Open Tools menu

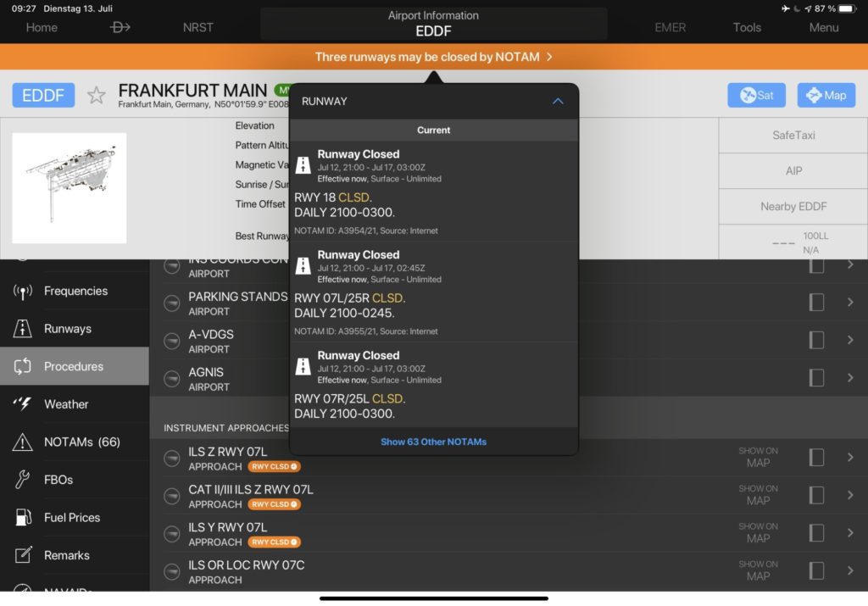[747, 27]
